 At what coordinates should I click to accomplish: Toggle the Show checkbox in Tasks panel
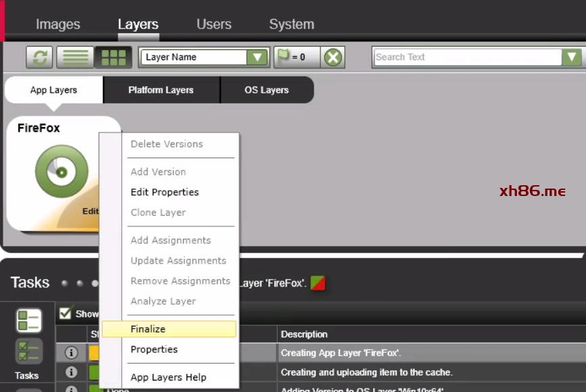pyautogui.click(x=66, y=312)
